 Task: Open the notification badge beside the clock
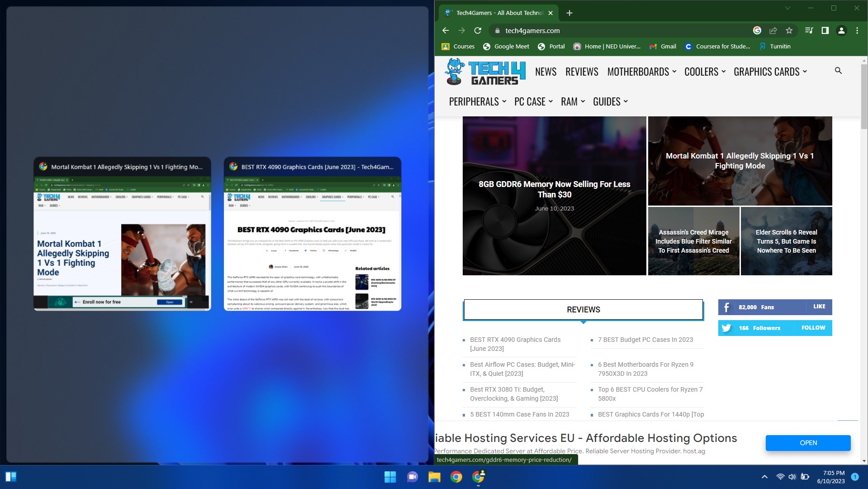855,477
